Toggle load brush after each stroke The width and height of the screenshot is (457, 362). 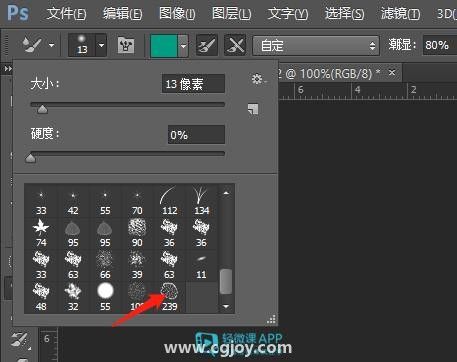pyautogui.click(x=207, y=45)
